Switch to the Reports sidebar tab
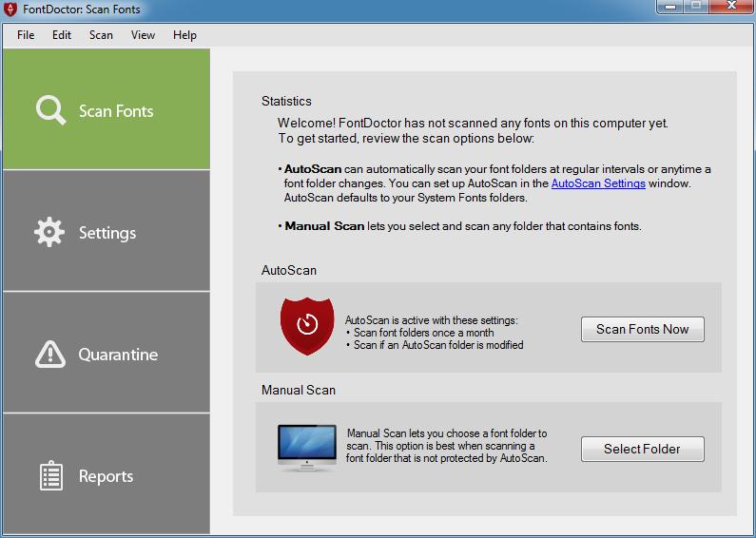 [x=106, y=475]
